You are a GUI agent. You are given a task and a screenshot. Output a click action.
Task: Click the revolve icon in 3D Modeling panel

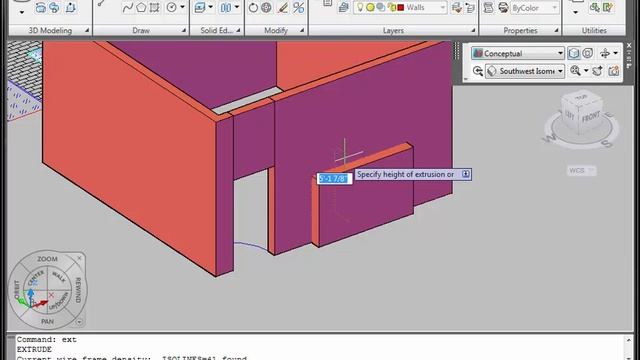(x=54, y=7)
